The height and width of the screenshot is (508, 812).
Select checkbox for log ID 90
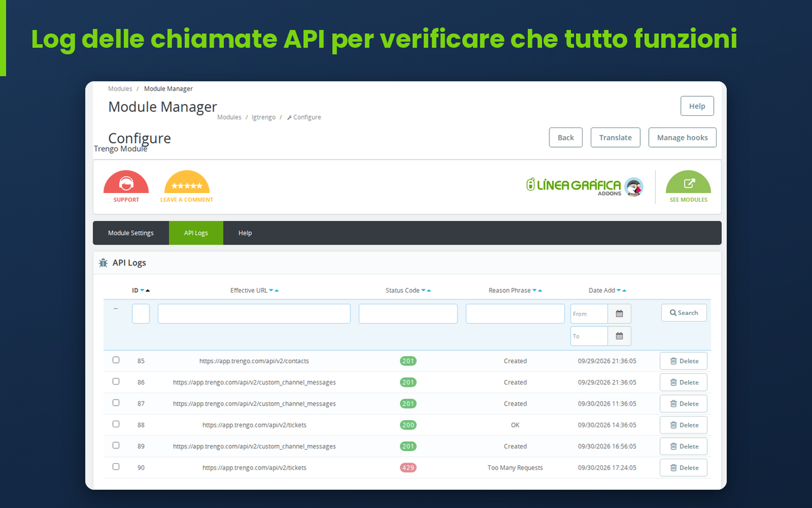click(116, 467)
